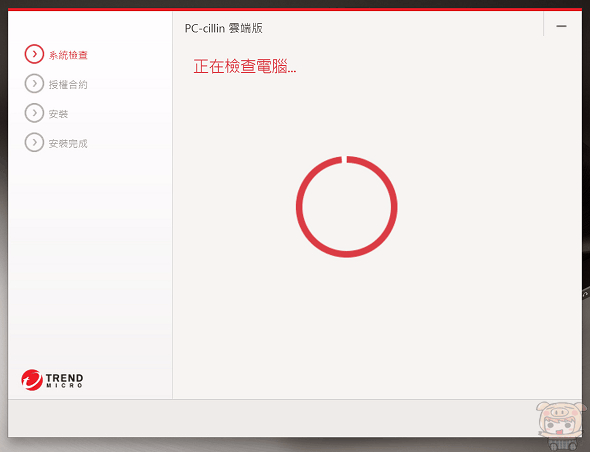This screenshot has height=452, width=590.
Task: Click the PC-cillin 雲端版 window title
Action: [224, 28]
